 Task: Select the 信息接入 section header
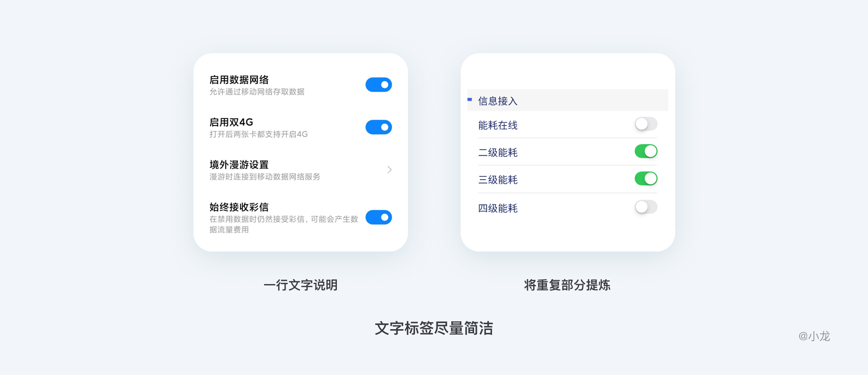(498, 101)
